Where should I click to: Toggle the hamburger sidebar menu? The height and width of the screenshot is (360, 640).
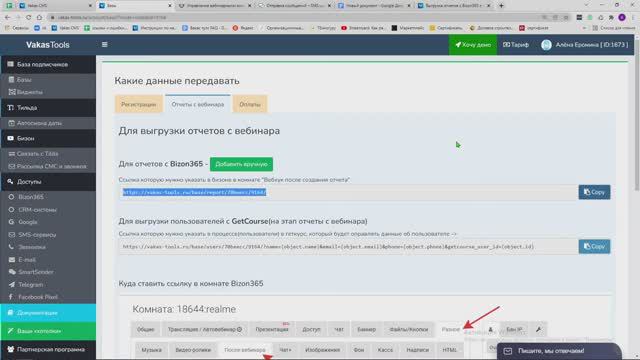[x=104, y=44]
